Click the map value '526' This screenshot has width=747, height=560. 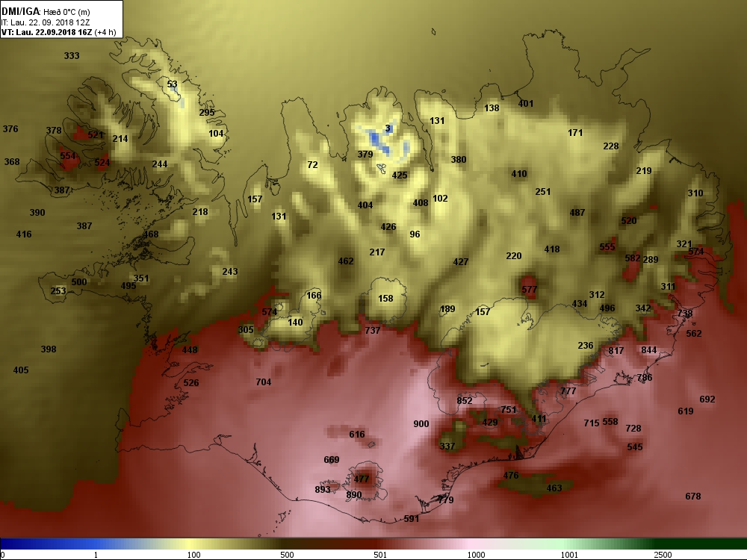[x=191, y=383]
